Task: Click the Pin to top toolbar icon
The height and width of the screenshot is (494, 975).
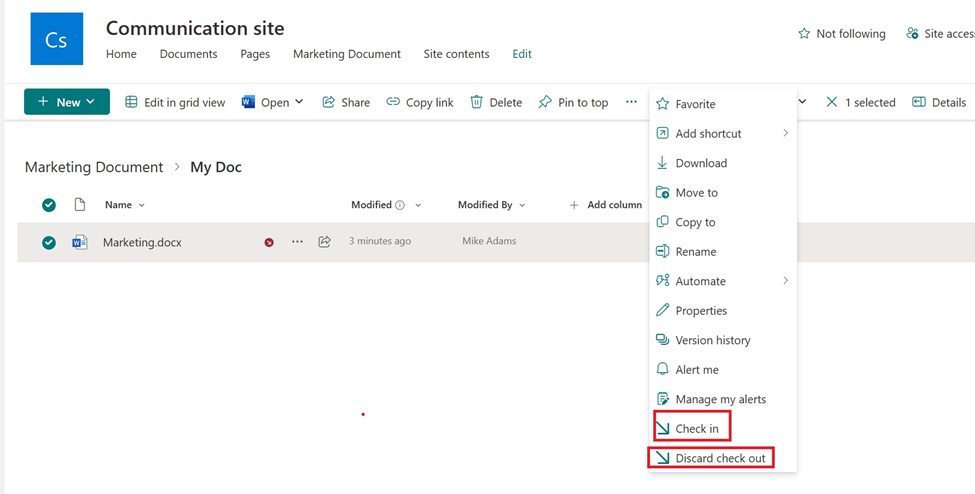Action: click(x=545, y=102)
